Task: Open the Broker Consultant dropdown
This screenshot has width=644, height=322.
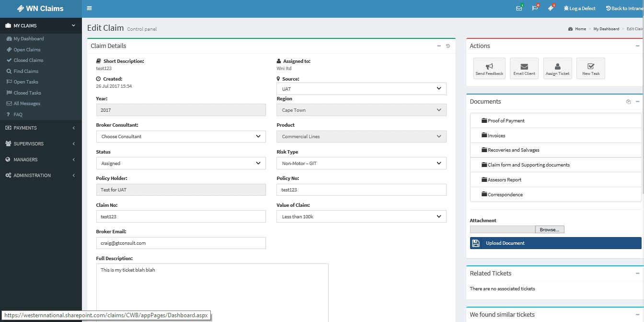Action: point(181,136)
